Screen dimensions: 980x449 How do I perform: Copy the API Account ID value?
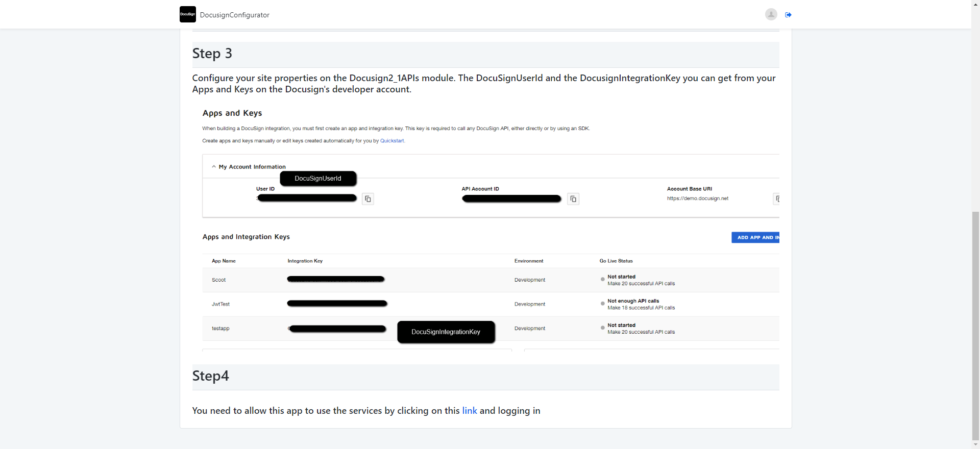point(573,199)
